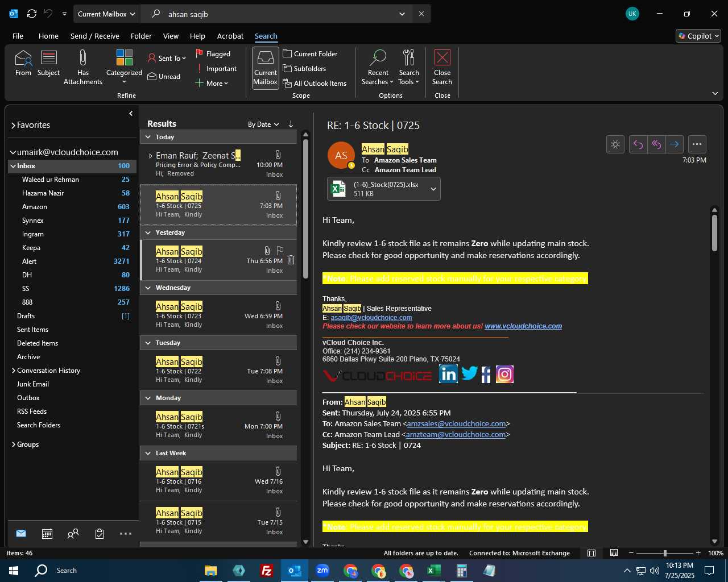The height and width of the screenshot is (582, 728).
Task: Open the By Date sort dropdown
Action: [263, 124]
